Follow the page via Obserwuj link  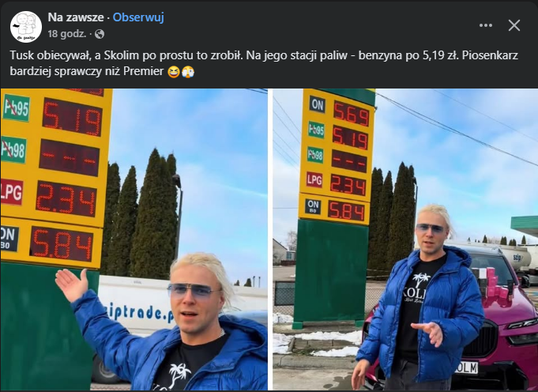138,17
